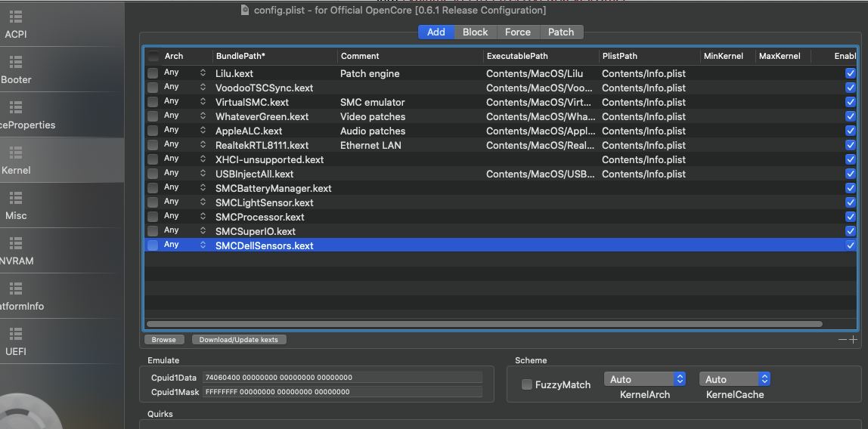The width and height of the screenshot is (868, 429).
Task: Click the Browse button
Action: tap(164, 339)
